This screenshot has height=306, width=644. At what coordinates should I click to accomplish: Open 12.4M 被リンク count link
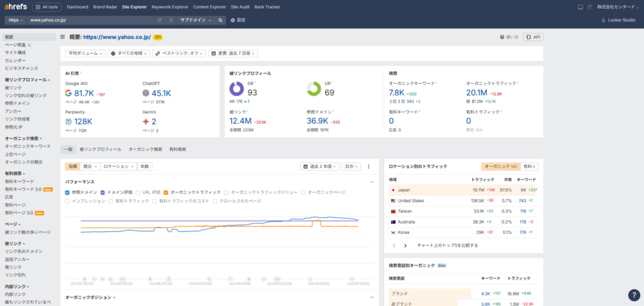pyautogui.click(x=241, y=121)
